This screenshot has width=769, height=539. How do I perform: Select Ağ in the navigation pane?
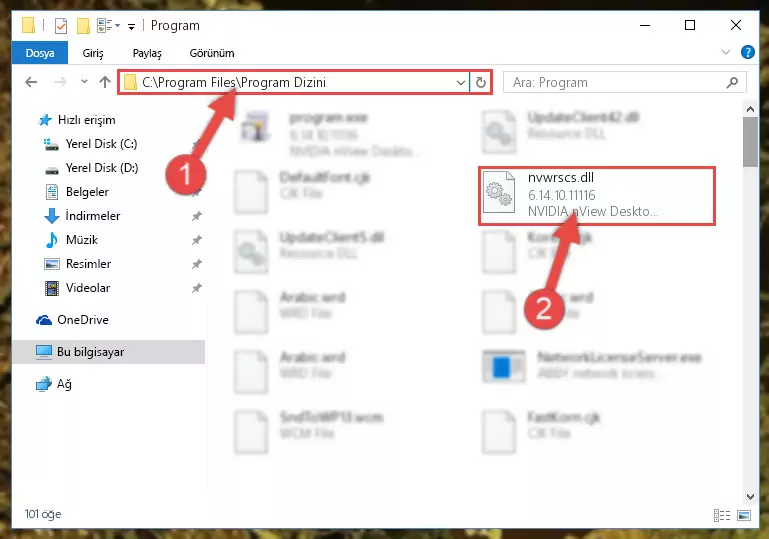[64, 384]
